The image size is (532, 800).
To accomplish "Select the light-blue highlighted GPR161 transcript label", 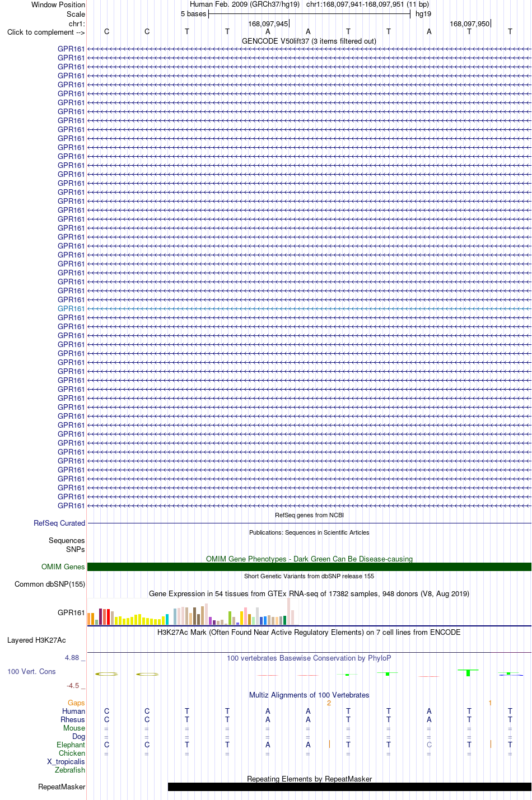I will click(x=71, y=308).
